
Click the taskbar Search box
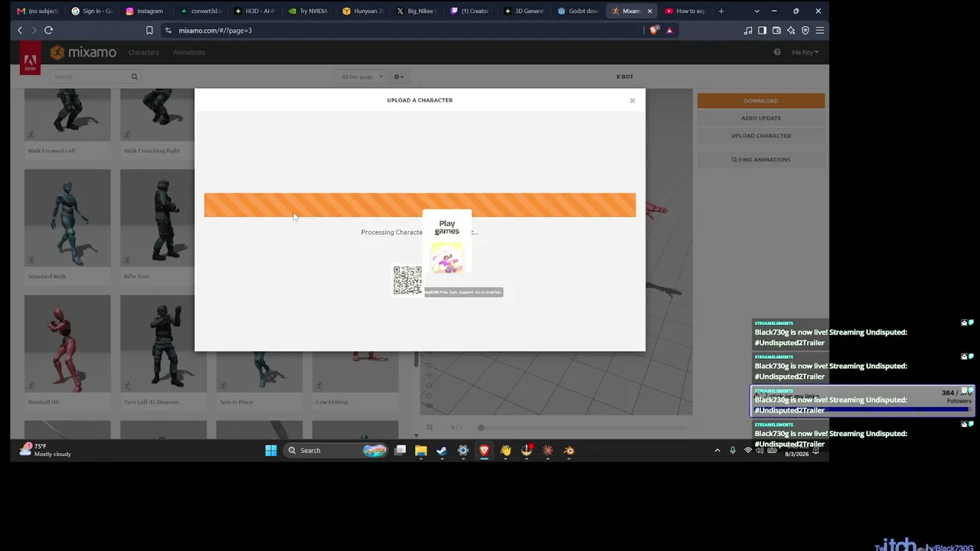point(335,451)
